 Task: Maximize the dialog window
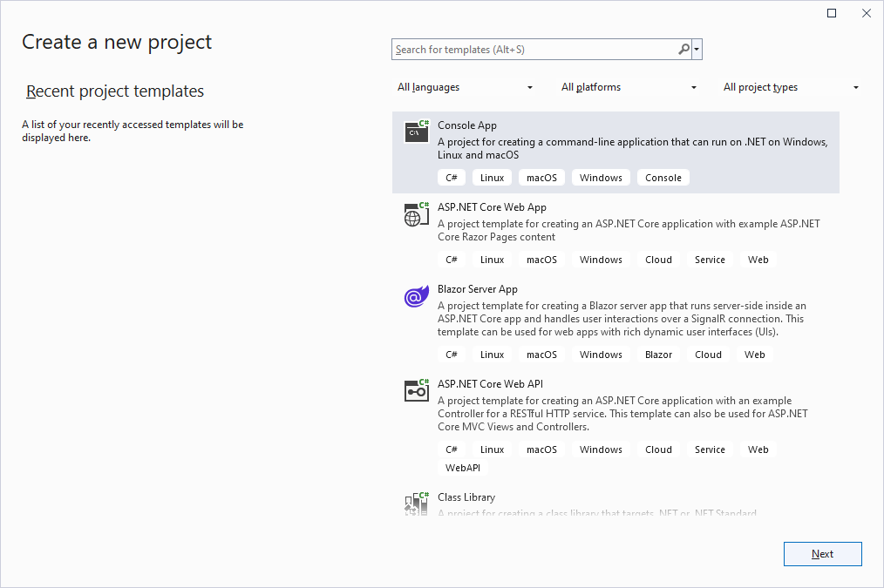832,13
